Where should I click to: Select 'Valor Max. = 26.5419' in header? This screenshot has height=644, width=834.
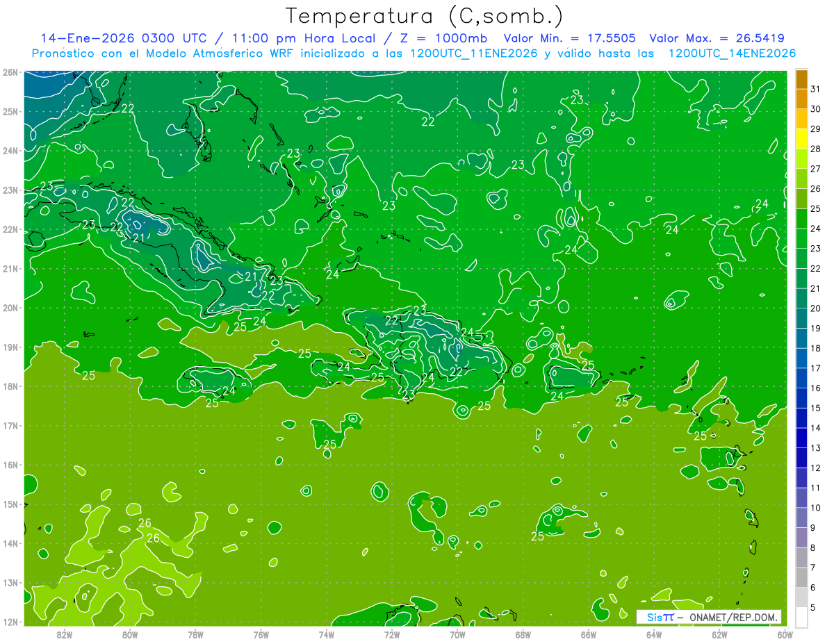[717, 38]
